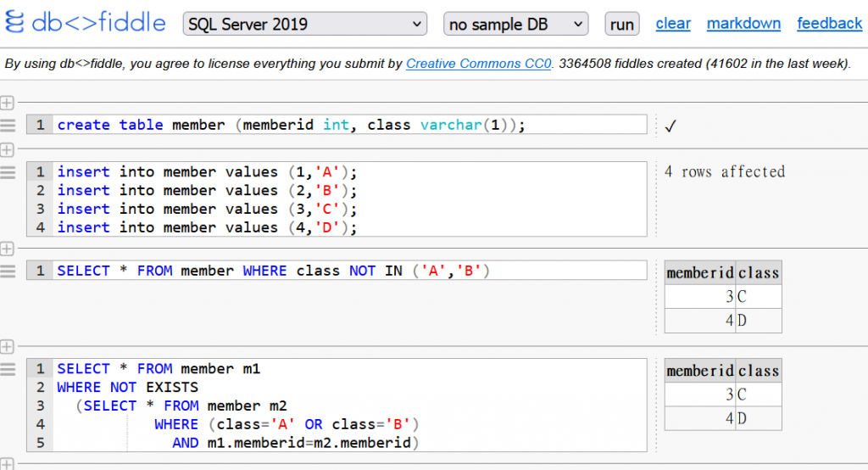
Task: Click the memberid header in NOT IN results
Action: pos(700,272)
